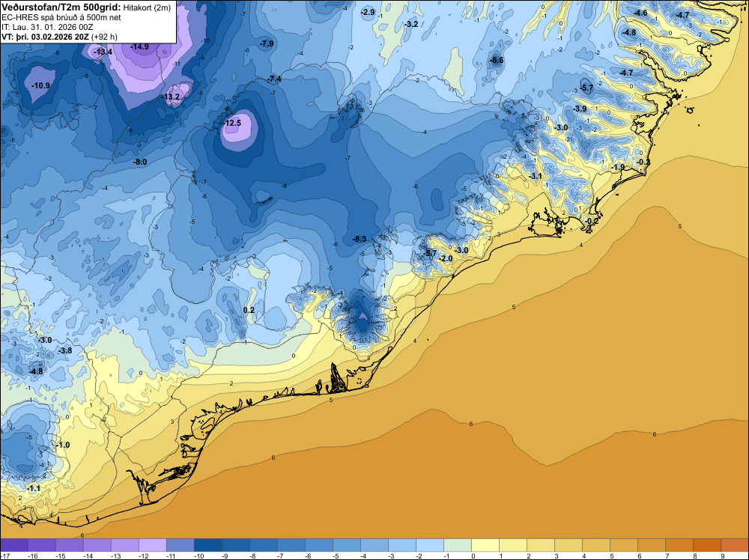The image size is (749, 560).
Task: Click the -1.9 temperature label
Action: pos(618,167)
